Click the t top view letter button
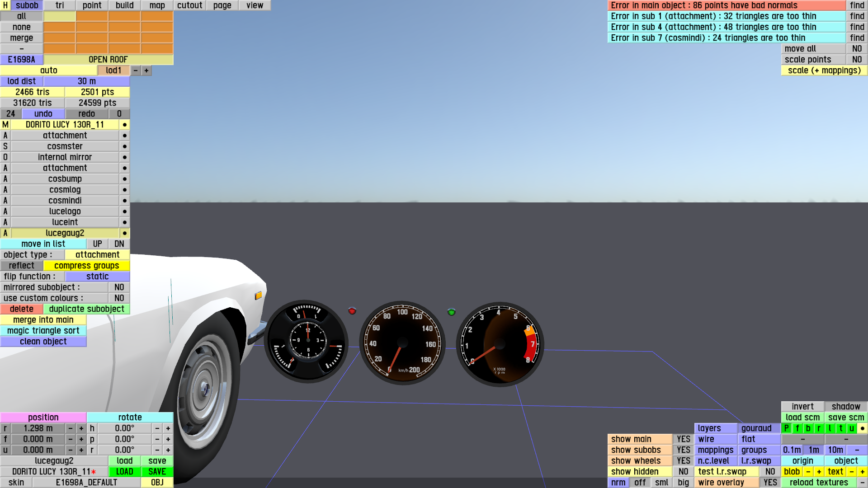The height and width of the screenshot is (488, 868). pyautogui.click(x=841, y=428)
